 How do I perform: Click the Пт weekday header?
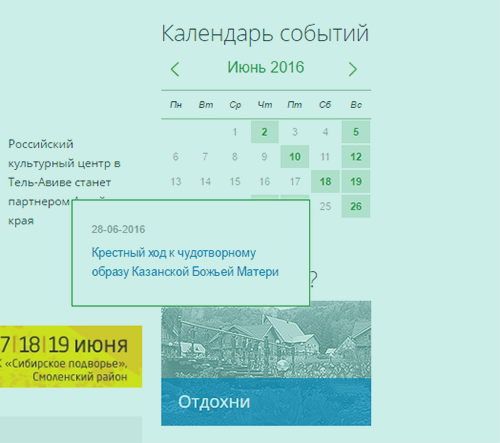point(295,105)
